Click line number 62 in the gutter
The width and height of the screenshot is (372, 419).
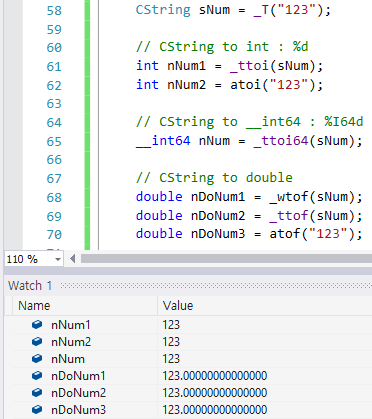54,86
